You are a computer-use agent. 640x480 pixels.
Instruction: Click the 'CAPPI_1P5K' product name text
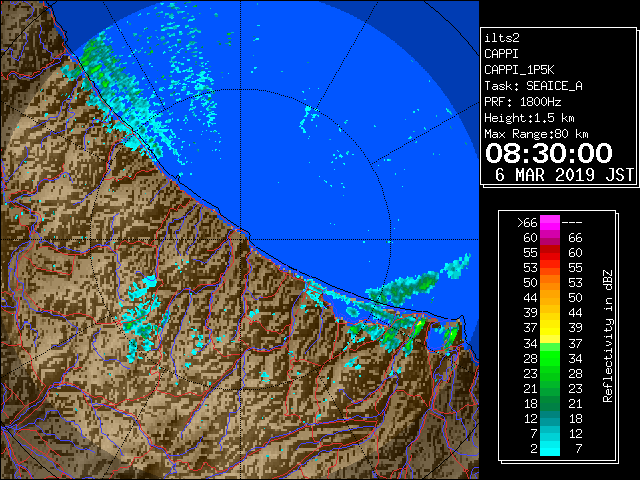(519, 70)
